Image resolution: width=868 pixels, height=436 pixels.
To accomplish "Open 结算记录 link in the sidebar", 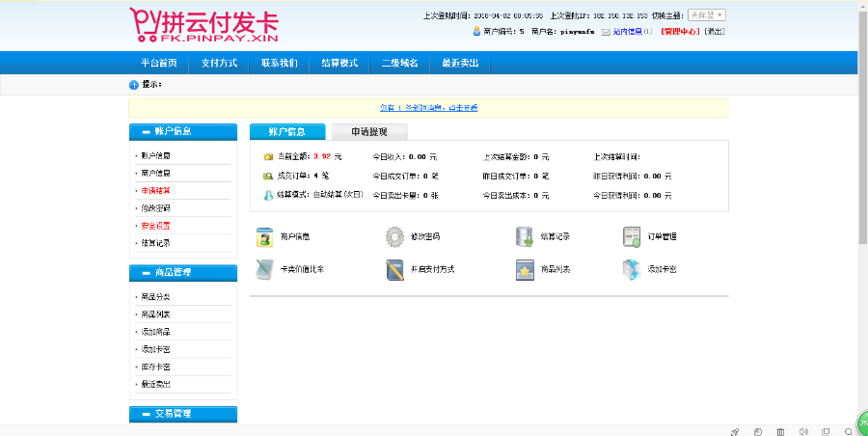I will (155, 243).
